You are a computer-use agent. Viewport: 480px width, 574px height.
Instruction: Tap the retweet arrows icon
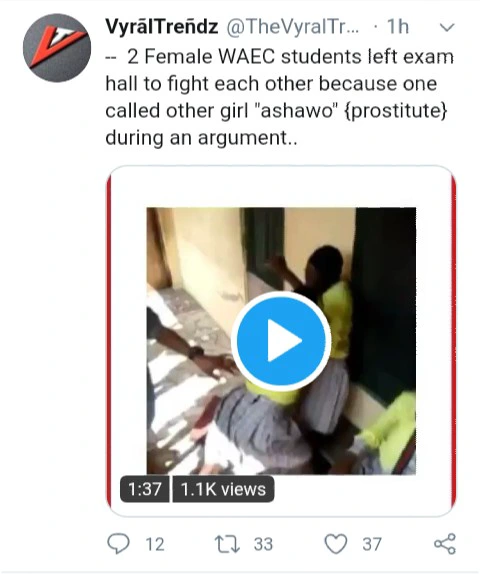point(227,544)
